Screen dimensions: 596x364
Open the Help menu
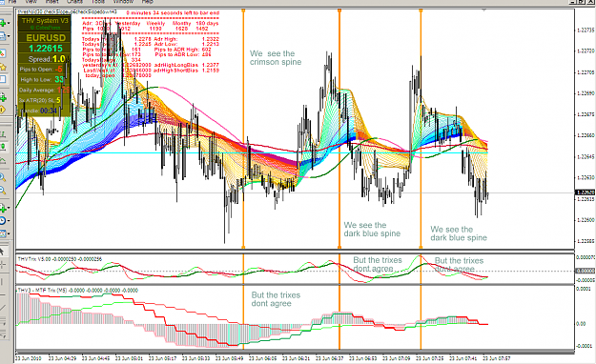pos(147,2)
